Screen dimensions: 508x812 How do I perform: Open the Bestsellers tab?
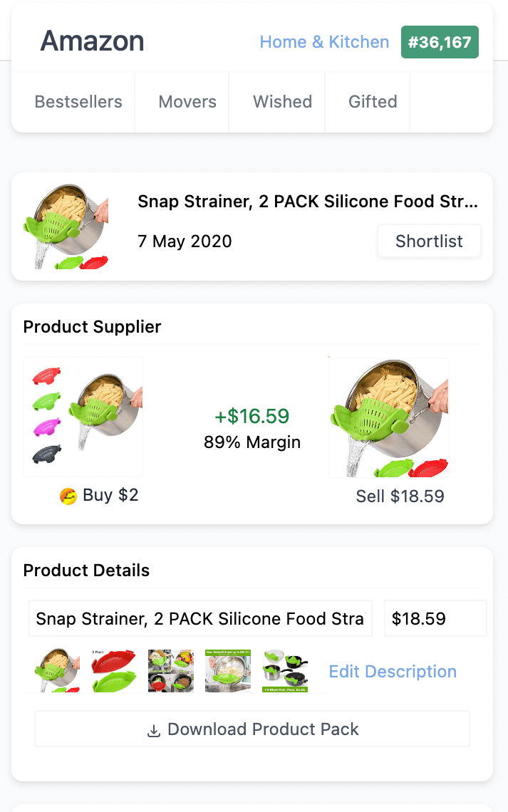pos(78,102)
